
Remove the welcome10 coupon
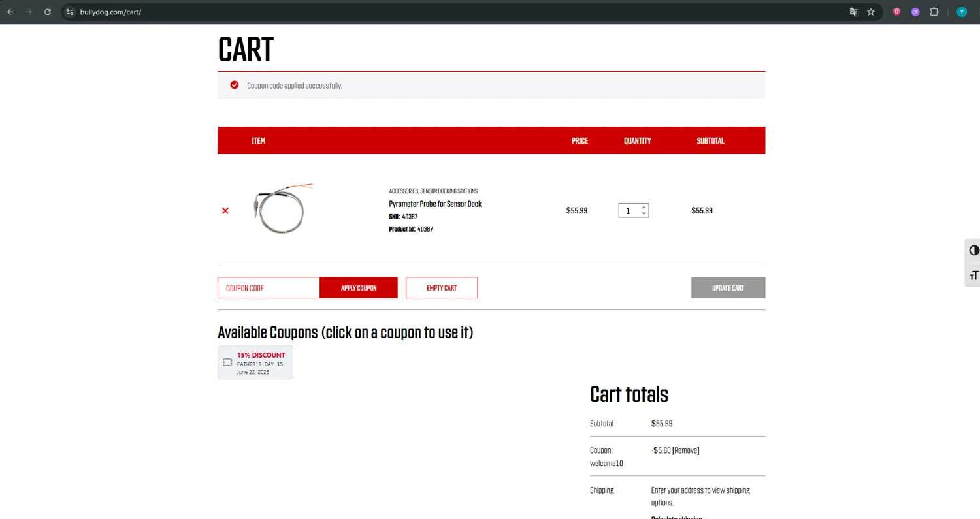tap(685, 450)
